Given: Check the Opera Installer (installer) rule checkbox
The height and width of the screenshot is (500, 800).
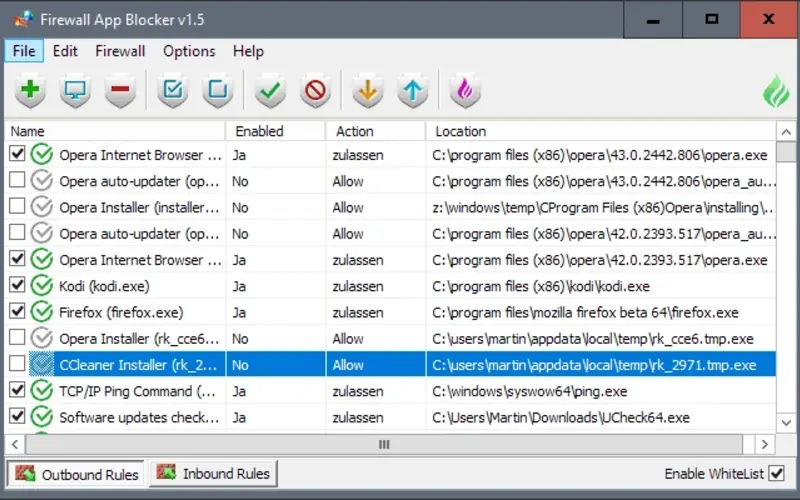Looking at the screenshot, I should tap(17, 206).
